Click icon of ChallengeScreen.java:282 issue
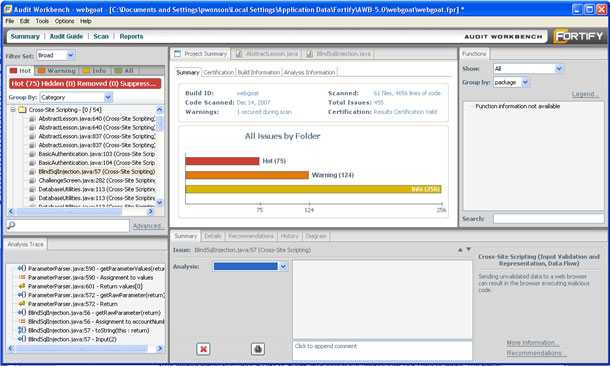Screen dimensions: 610x366 point(33,180)
